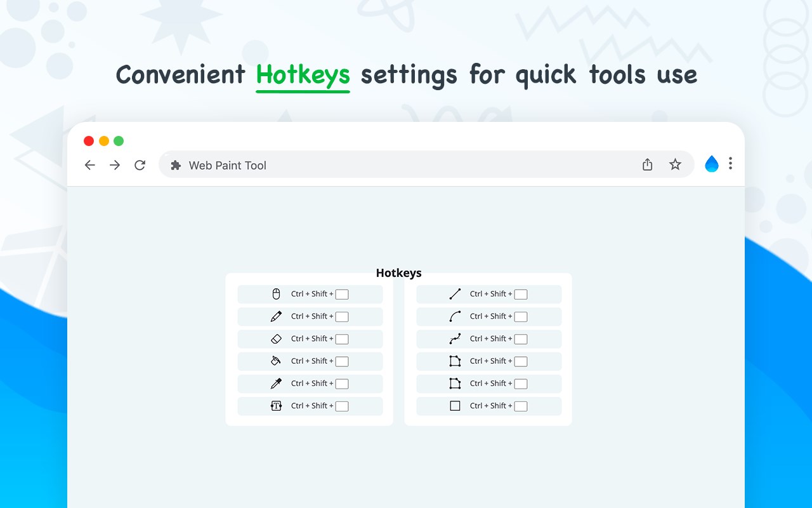Click the eraser hotkey input box

(x=342, y=339)
